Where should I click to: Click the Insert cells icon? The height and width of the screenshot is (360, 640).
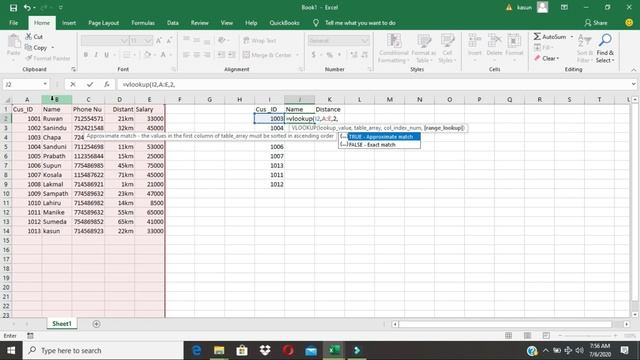coord(474,41)
